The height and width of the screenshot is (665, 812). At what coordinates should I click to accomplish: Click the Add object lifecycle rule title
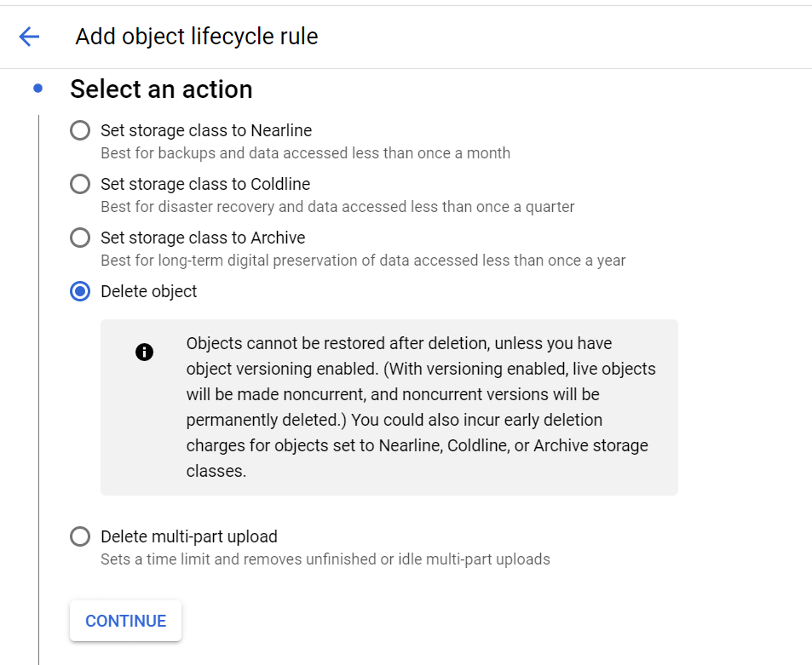coord(196,37)
